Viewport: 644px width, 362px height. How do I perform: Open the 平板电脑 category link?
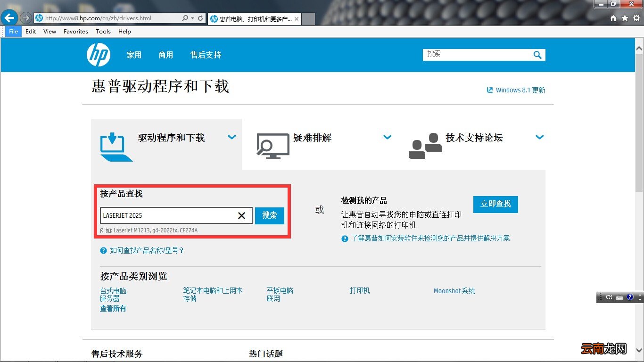coord(280,291)
